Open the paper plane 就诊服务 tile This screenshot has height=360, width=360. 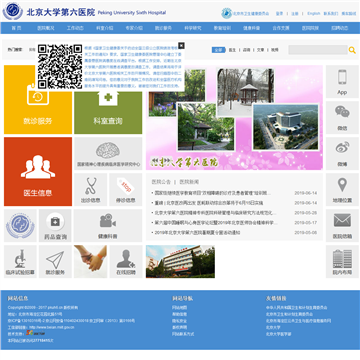(55, 262)
